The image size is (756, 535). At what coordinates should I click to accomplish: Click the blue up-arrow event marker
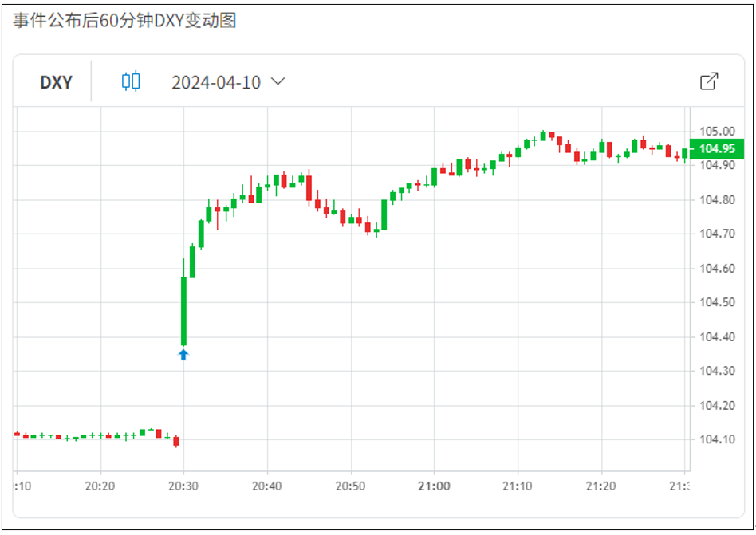point(183,355)
